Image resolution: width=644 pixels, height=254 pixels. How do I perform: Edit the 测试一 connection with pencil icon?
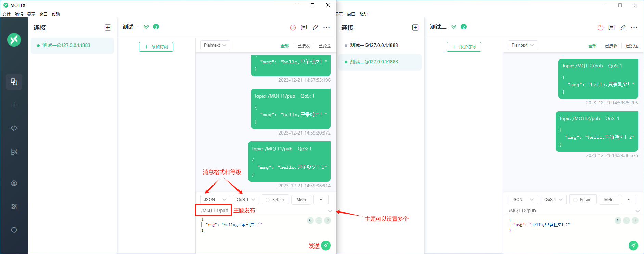[x=315, y=28]
